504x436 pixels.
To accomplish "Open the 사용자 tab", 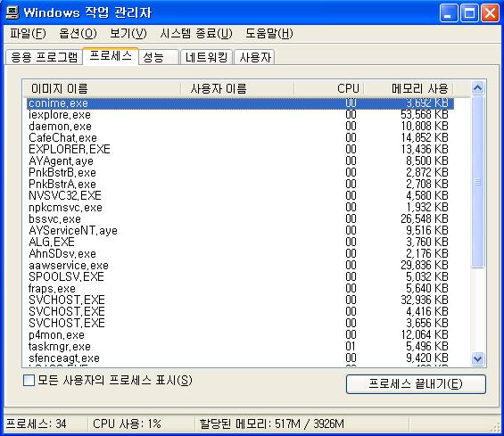I will pyautogui.click(x=254, y=57).
